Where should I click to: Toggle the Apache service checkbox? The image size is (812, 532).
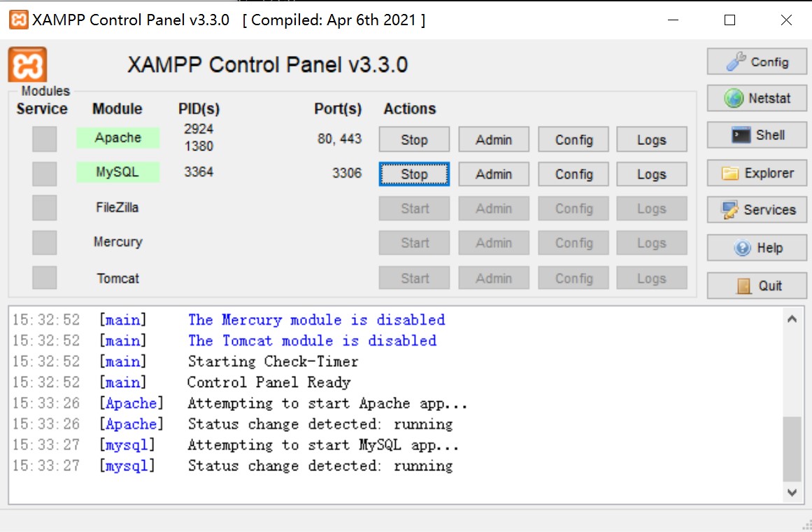[x=44, y=139]
